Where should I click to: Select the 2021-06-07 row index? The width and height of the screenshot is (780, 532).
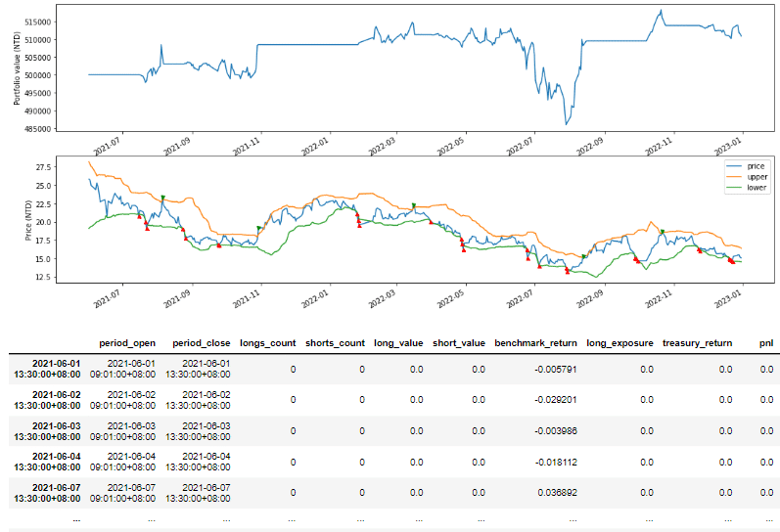click(44, 492)
